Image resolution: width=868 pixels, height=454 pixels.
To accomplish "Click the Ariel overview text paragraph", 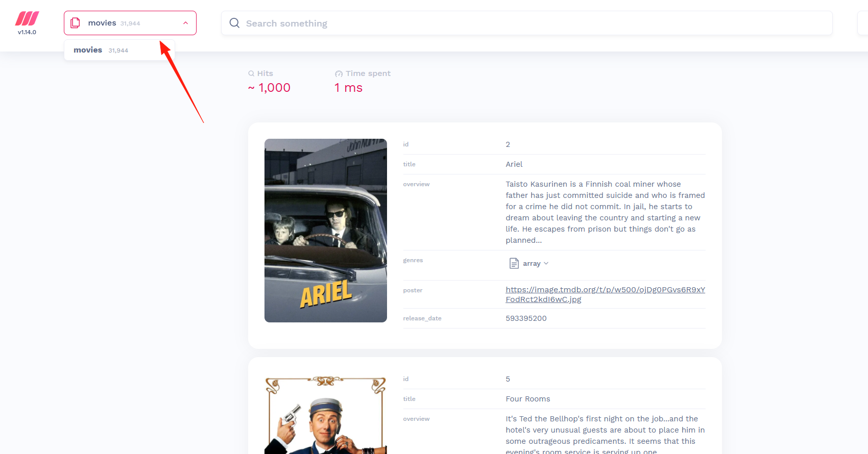I will click(605, 212).
